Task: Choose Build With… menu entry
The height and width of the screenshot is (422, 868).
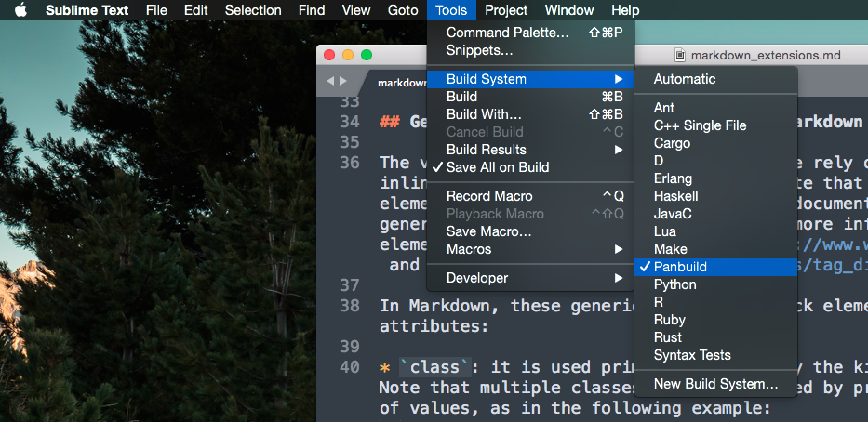Action: (x=530, y=114)
